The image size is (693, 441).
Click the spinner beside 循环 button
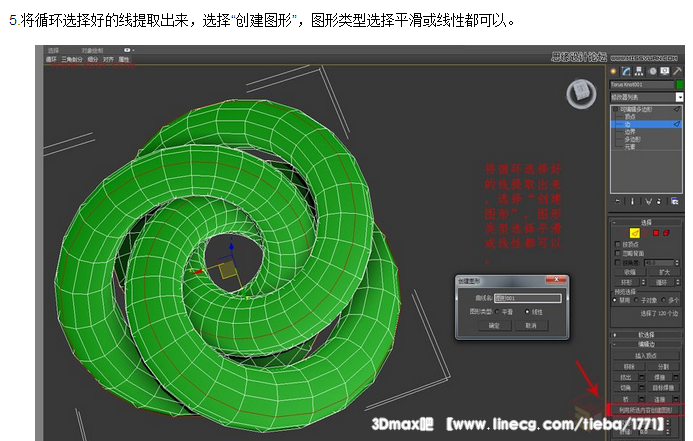point(678,282)
